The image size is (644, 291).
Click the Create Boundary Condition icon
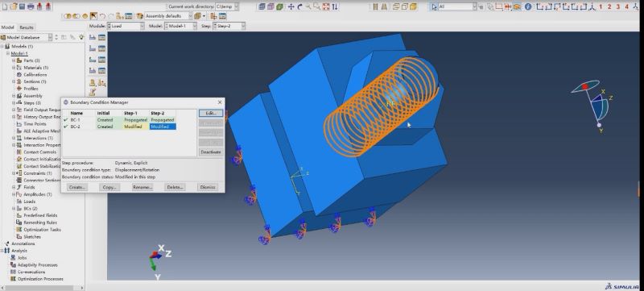93,48
